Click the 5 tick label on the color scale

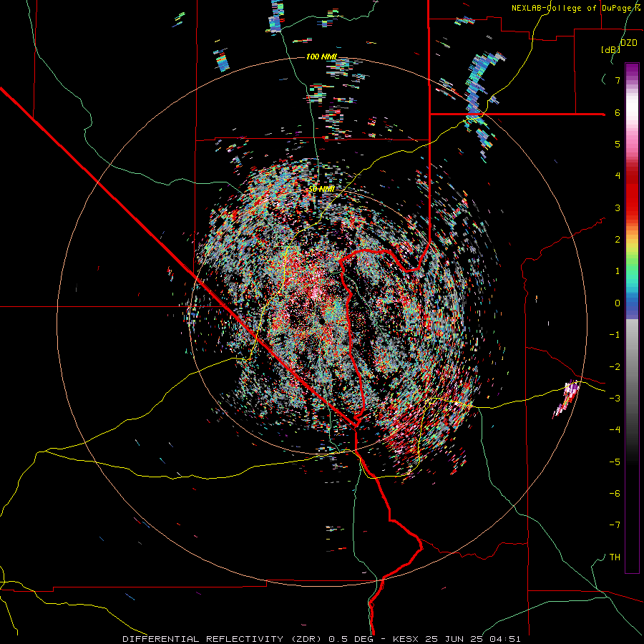coord(618,144)
